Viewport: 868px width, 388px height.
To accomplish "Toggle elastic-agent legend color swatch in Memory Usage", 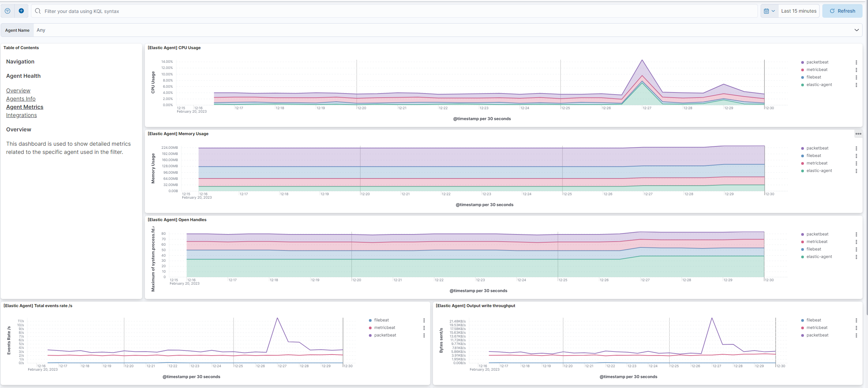I will pos(803,171).
